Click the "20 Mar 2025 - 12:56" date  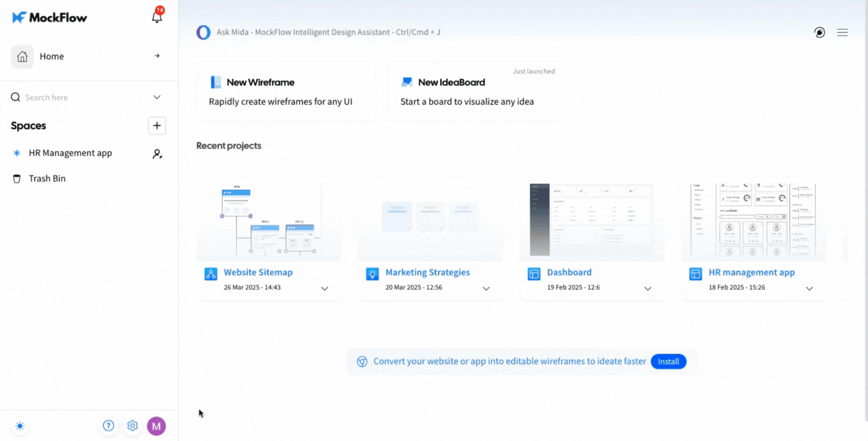point(414,287)
